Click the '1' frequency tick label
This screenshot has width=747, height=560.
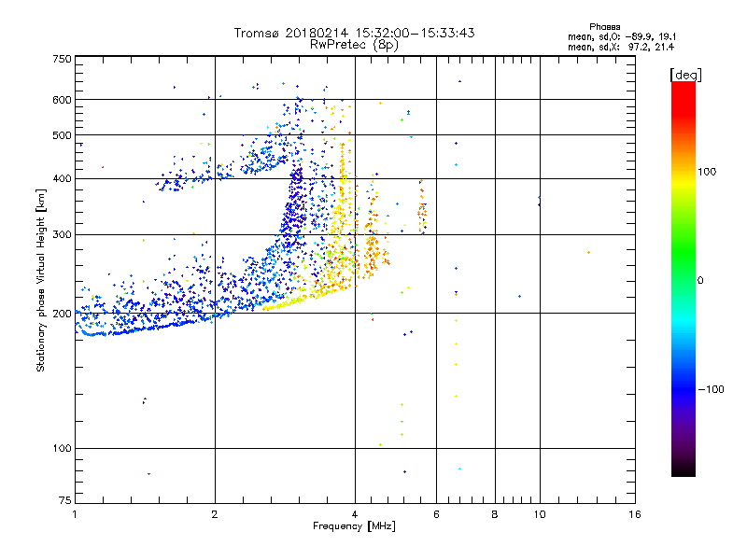point(75,514)
